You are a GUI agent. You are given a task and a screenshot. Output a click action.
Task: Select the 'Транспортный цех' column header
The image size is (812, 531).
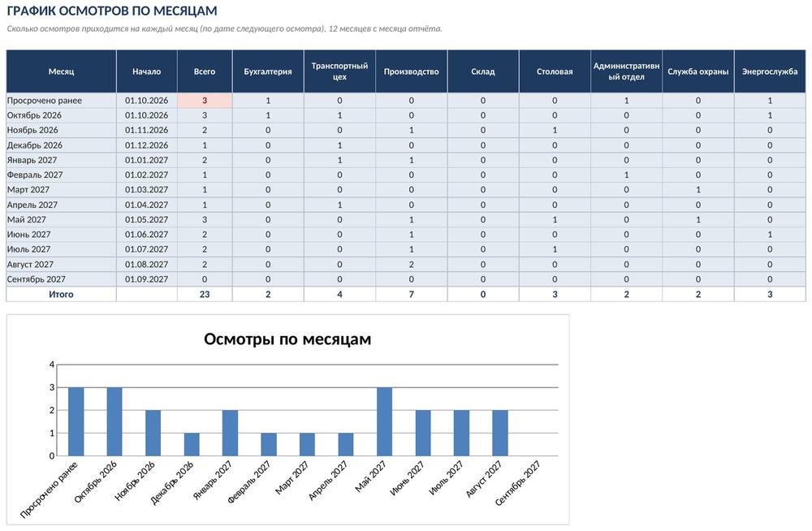(x=339, y=71)
